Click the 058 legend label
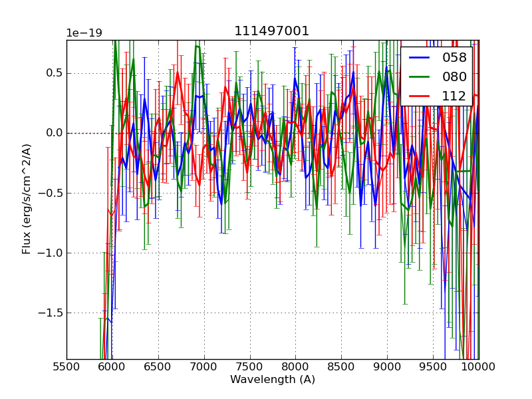Screen dimensions: 532x399 coord(454,57)
